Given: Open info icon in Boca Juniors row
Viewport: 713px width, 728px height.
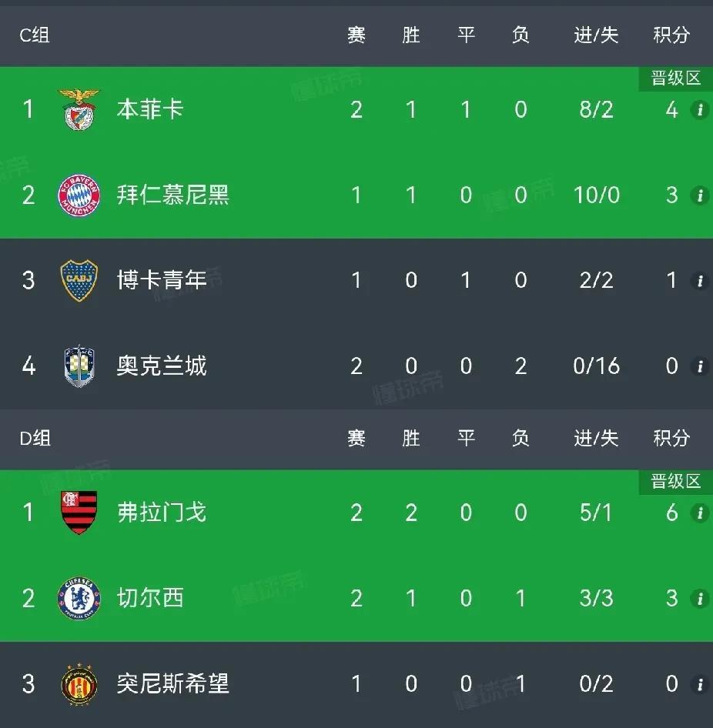Looking at the screenshot, I should [700, 280].
